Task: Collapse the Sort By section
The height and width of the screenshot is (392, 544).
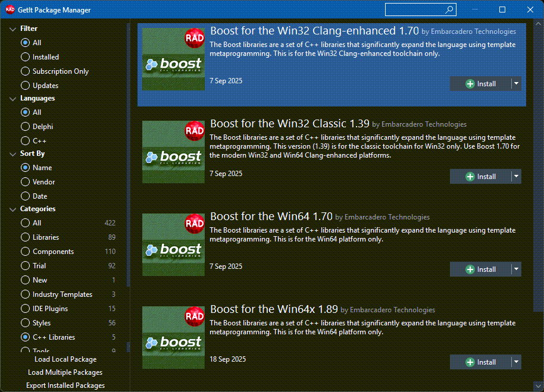Action: 12,153
